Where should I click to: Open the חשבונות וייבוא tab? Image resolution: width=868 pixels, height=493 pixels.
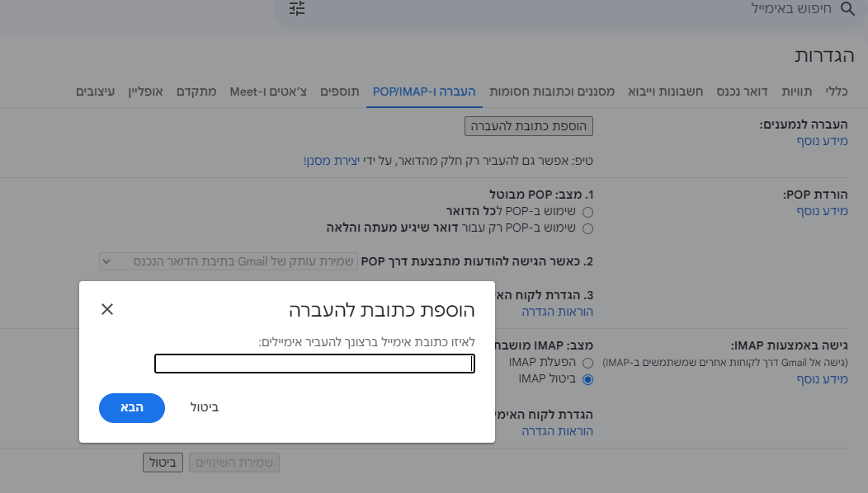point(665,92)
